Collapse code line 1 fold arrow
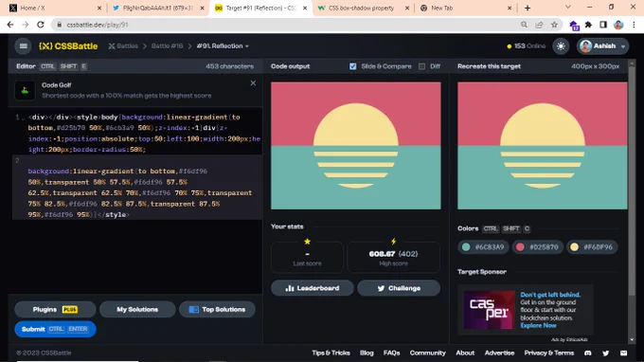Image resolution: width=644 pixels, height=362 pixels. 23,118
